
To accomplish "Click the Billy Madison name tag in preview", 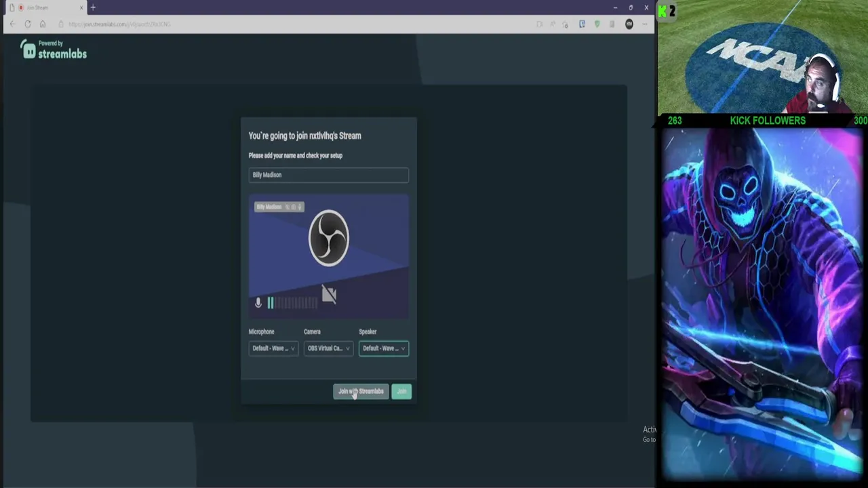I will click(279, 207).
